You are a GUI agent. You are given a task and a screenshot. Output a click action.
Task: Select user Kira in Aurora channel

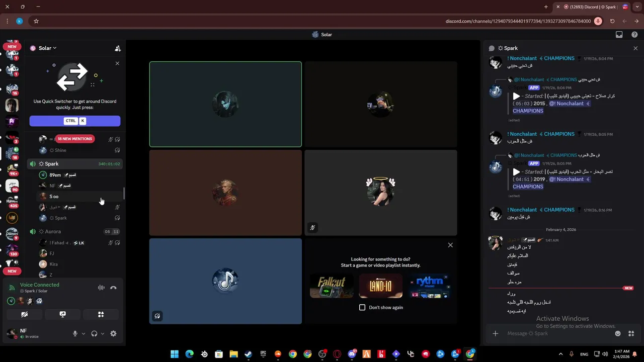pyautogui.click(x=79, y=264)
